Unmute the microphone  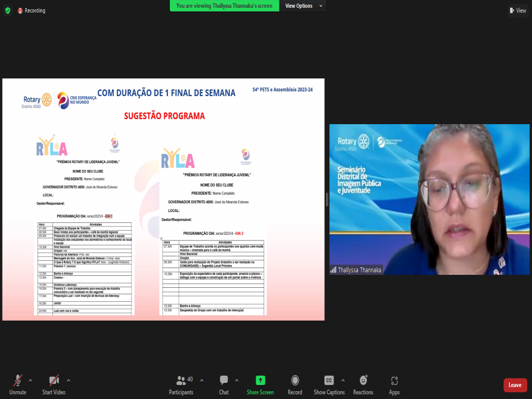pyautogui.click(x=17, y=384)
